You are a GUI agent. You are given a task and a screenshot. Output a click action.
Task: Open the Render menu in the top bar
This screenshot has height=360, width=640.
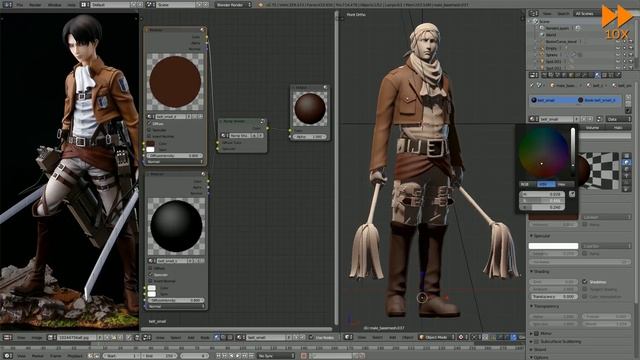pyautogui.click(x=36, y=5)
